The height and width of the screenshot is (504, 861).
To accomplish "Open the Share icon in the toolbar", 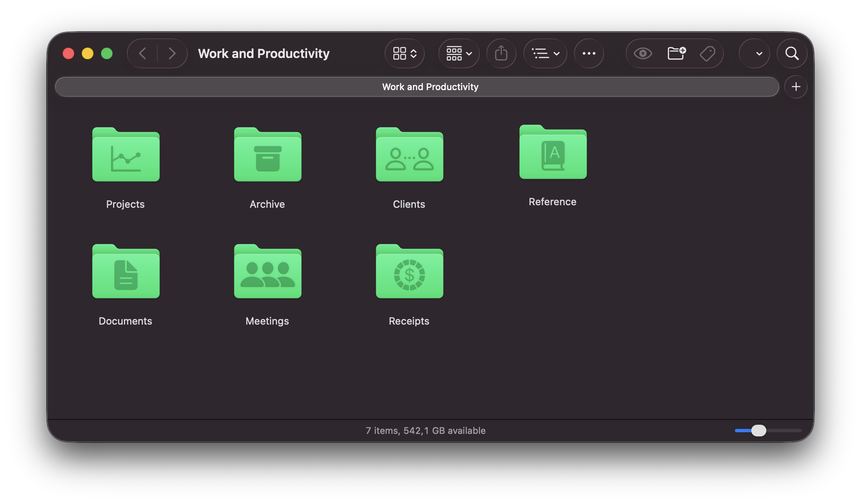I will (501, 53).
